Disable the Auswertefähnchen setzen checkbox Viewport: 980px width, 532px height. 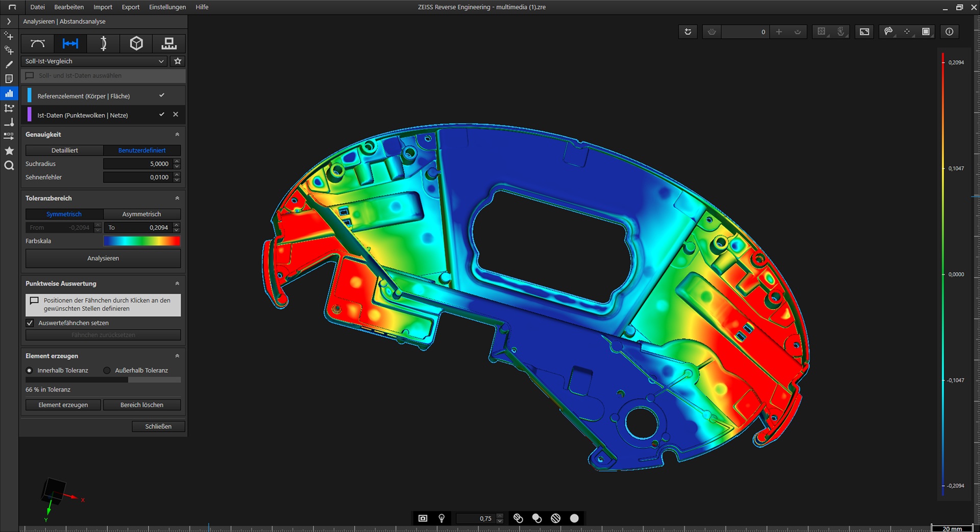[30, 323]
